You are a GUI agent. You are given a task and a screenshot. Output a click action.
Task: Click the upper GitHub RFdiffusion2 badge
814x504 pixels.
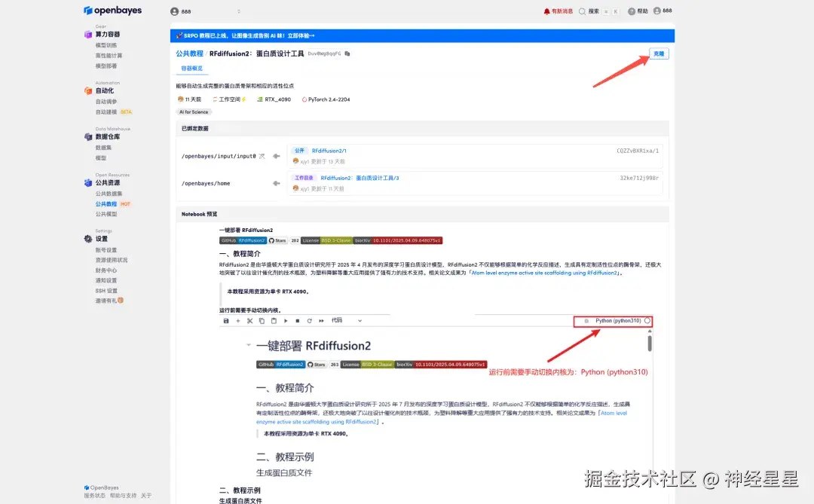coord(243,240)
